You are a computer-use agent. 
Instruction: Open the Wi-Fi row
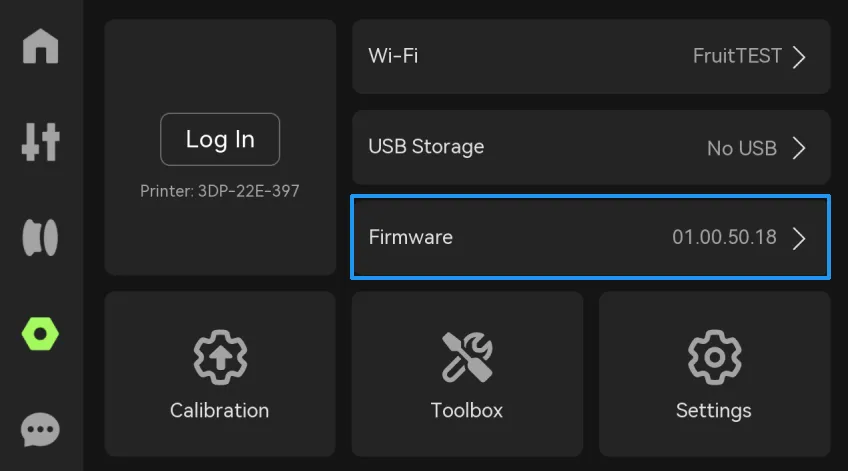click(x=591, y=57)
